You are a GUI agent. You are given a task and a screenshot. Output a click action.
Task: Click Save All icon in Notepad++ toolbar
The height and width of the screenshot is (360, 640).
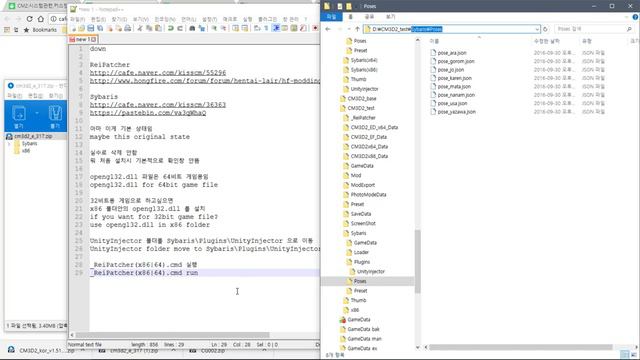pos(100,28)
